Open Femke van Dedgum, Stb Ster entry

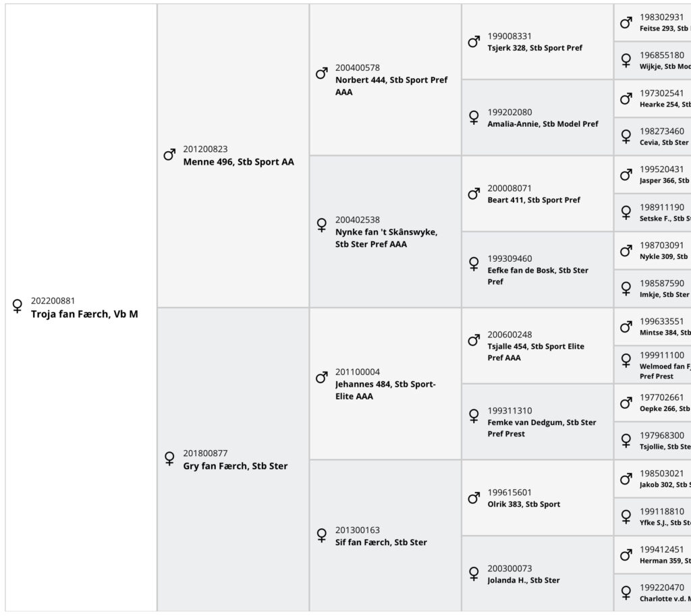[537, 422]
